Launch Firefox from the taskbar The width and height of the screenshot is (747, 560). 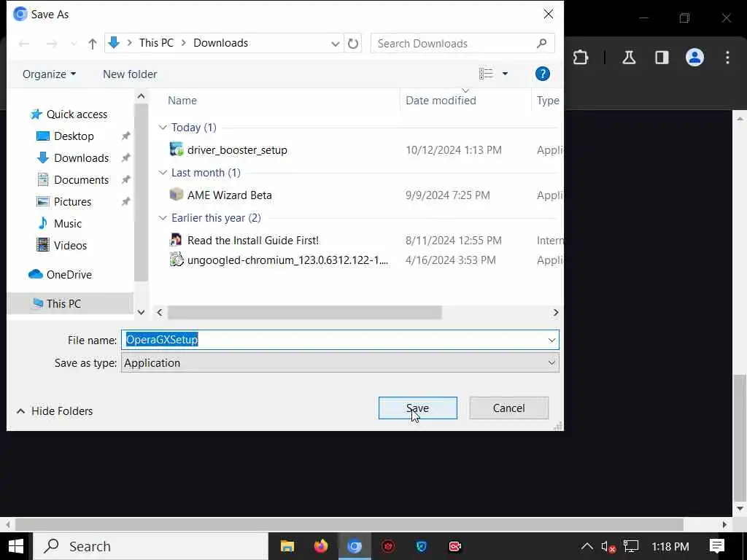[321, 546]
